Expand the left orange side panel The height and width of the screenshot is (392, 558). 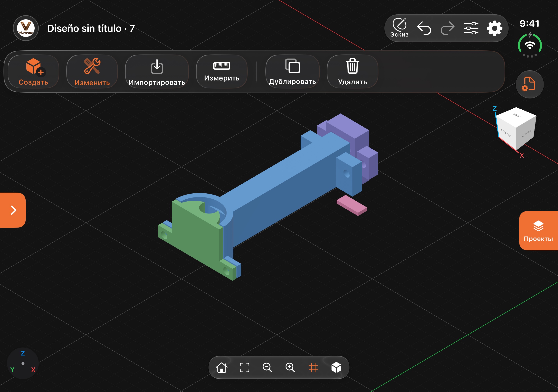tap(13, 210)
